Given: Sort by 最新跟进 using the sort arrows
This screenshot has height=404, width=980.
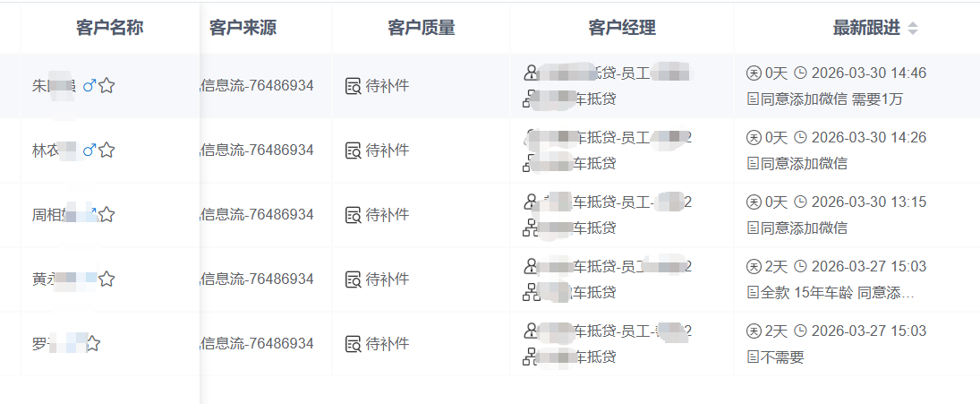Looking at the screenshot, I should pos(913,29).
